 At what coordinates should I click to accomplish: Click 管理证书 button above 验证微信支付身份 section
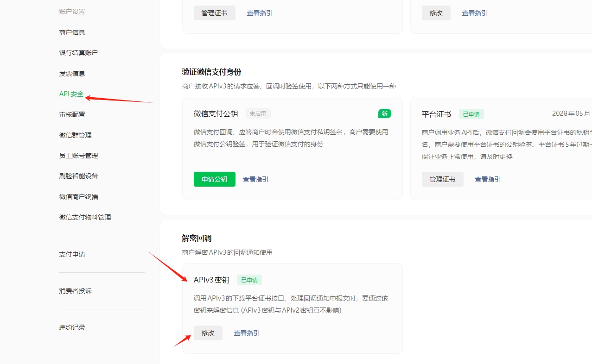point(214,13)
